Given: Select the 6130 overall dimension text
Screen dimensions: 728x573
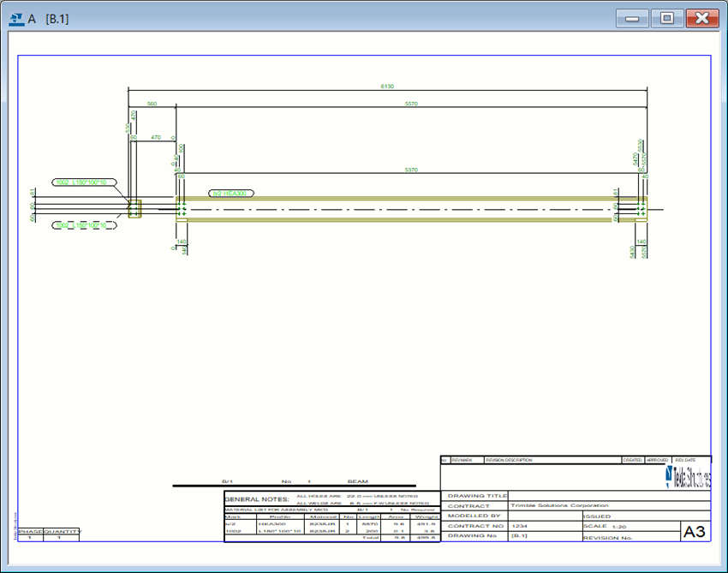Looking at the screenshot, I should 387,86.
